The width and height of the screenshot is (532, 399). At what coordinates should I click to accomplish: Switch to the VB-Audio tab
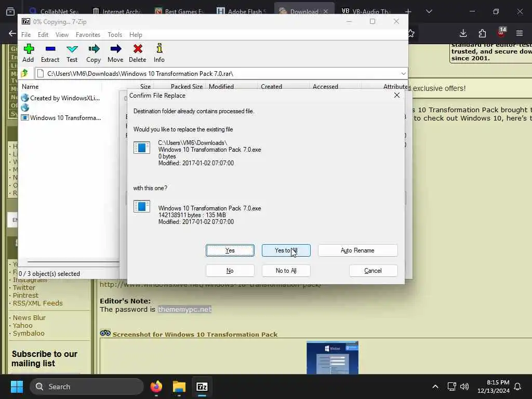366,11
